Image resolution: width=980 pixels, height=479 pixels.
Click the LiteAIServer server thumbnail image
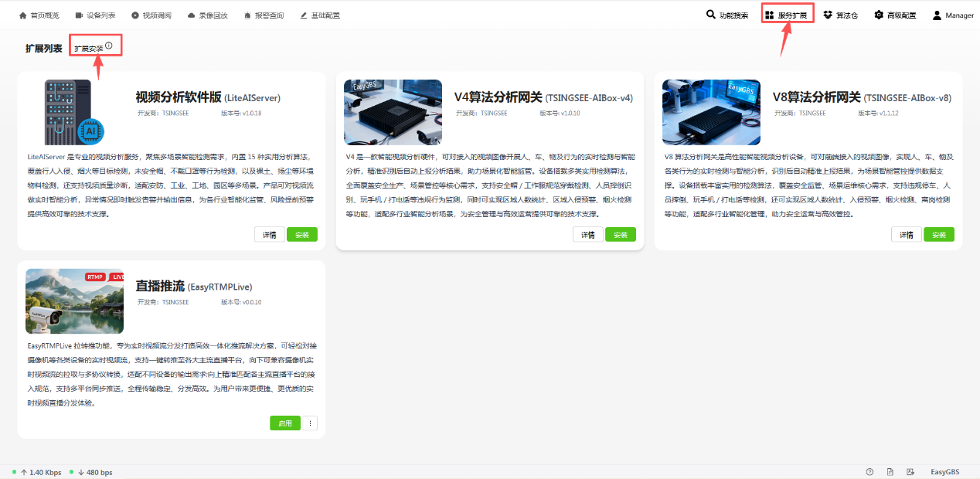(74, 112)
